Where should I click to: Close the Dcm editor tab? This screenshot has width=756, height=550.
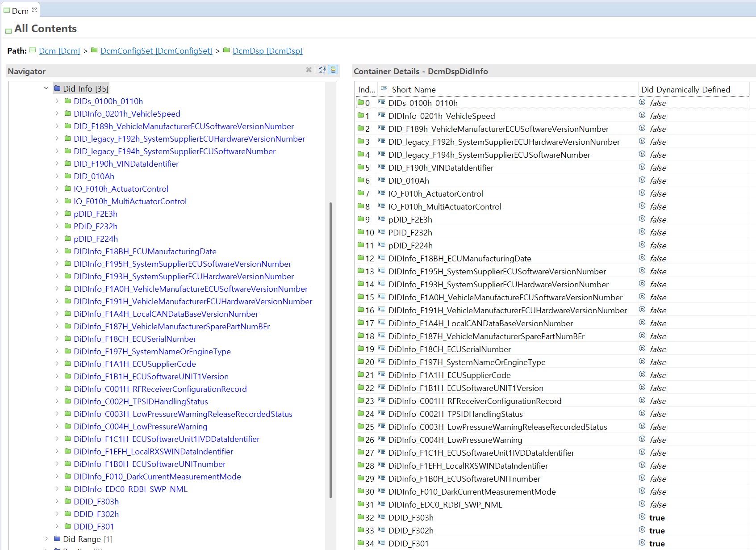[x=34, y=10]
